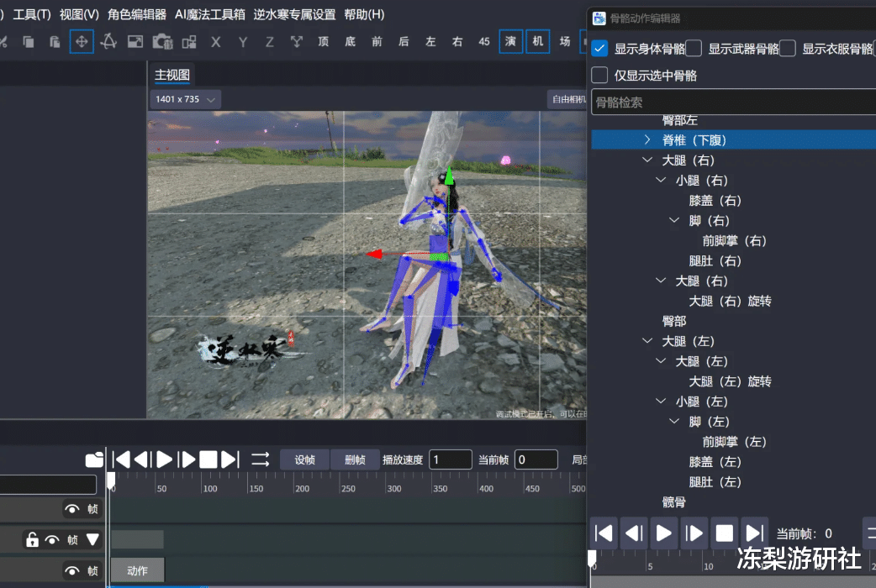
Task: Check 仅显示选中骨骼 option
Action: (x=599, y=76)
